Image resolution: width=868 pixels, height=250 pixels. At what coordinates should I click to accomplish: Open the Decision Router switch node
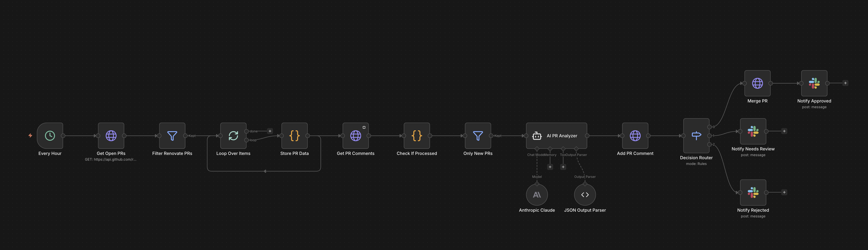pyautogui.click(x=696, y=135)
